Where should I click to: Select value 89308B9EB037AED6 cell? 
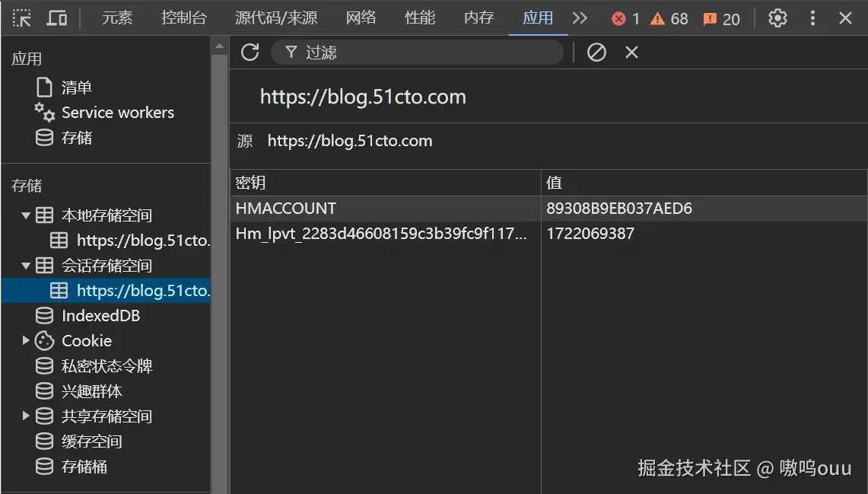tap(704, 209)
